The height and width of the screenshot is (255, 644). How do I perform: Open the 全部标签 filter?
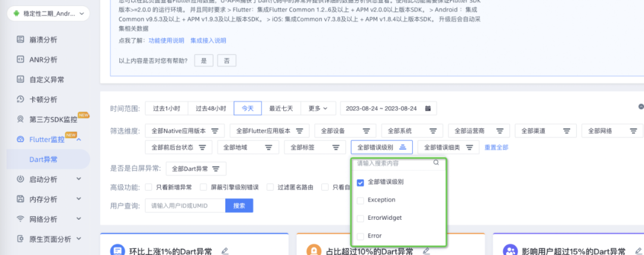pos(315,148)
